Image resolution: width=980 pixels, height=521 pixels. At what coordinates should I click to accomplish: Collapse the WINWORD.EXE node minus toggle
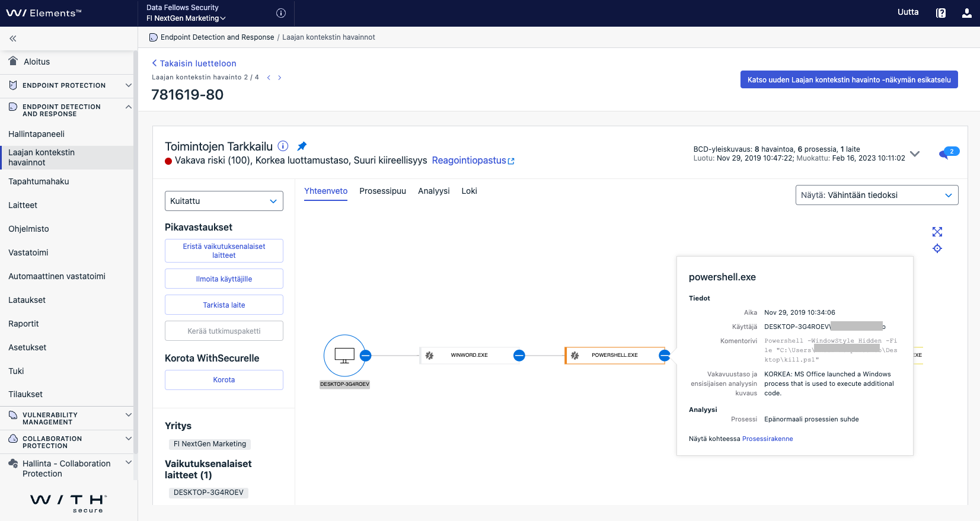coord(519,356)
